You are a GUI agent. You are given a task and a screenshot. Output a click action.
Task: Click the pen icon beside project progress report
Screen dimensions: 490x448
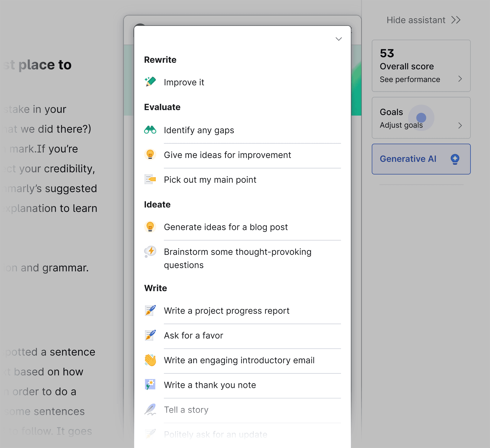(x=150, y=311)
